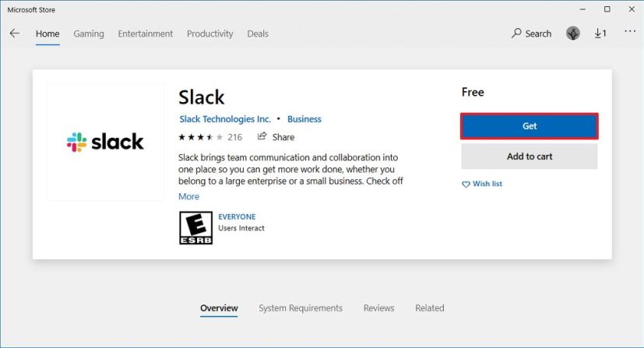Image resolution: width=644 pixels, height=348 pixels.
Task: Share the Slack app
Action: pos(276,137)
